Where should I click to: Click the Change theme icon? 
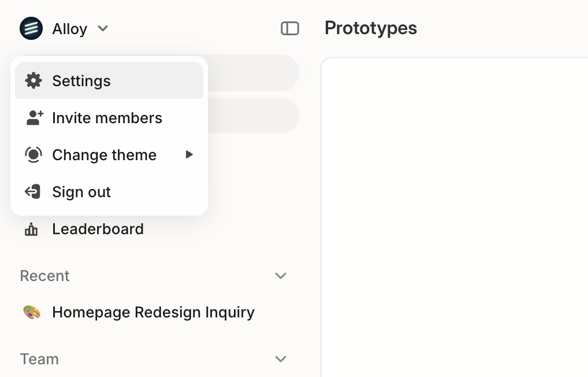[x=34, y=154]
